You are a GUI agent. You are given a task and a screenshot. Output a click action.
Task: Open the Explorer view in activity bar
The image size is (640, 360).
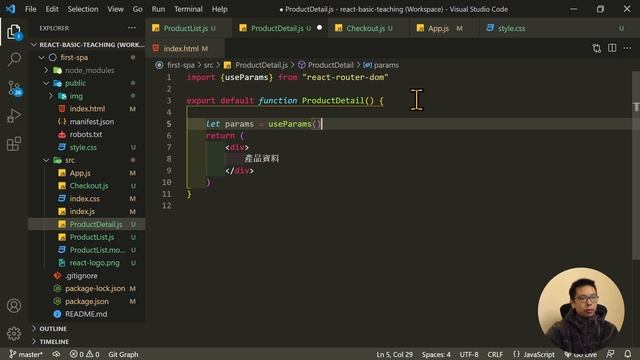(14, 32)
